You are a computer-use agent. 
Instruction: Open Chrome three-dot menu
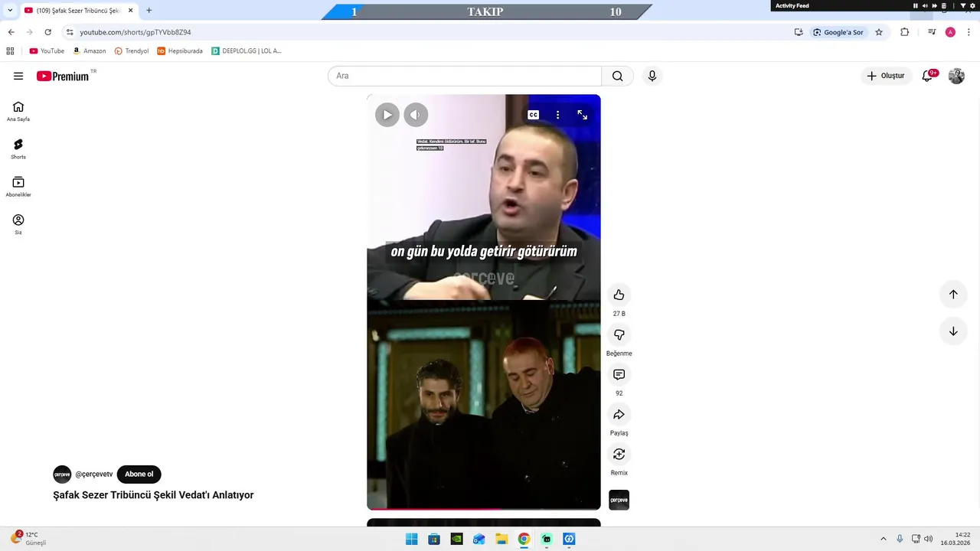pos(969,32)
